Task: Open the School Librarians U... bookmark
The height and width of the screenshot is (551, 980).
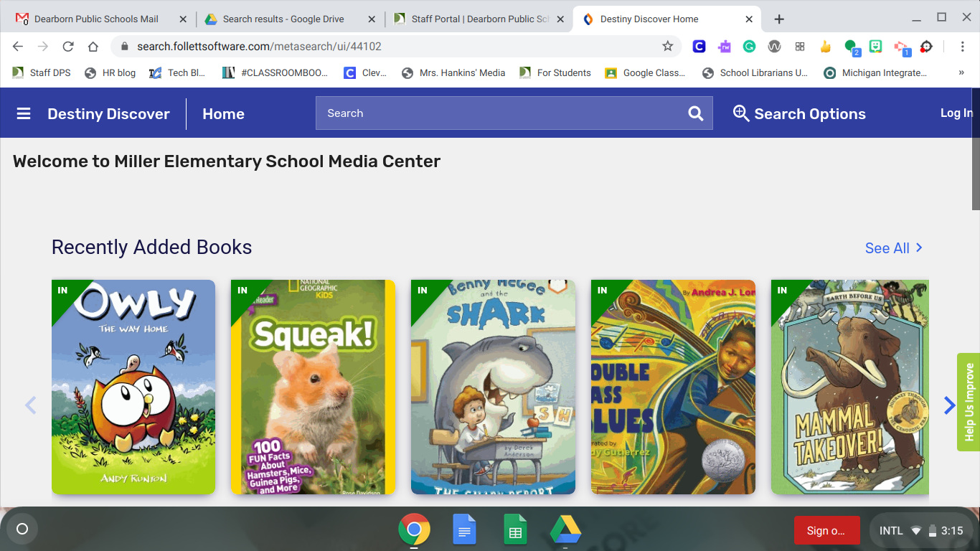Action: [x=755, y=72]
